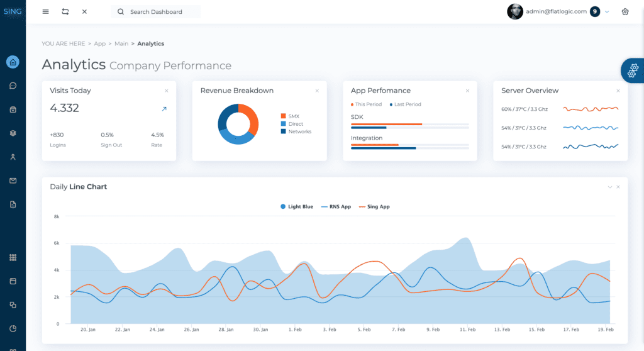
Task: Close the Visits Today widget
Action: click(166, 91)
